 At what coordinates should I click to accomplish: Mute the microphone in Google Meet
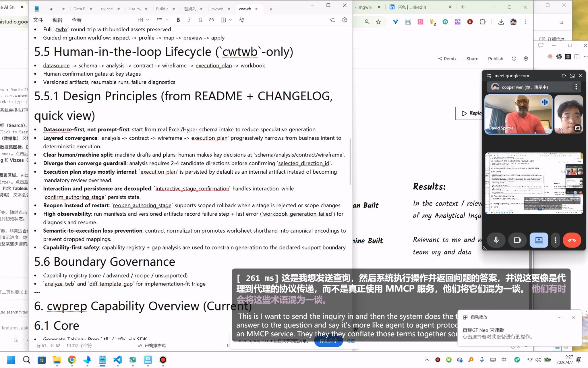click(x=496, y=240)
